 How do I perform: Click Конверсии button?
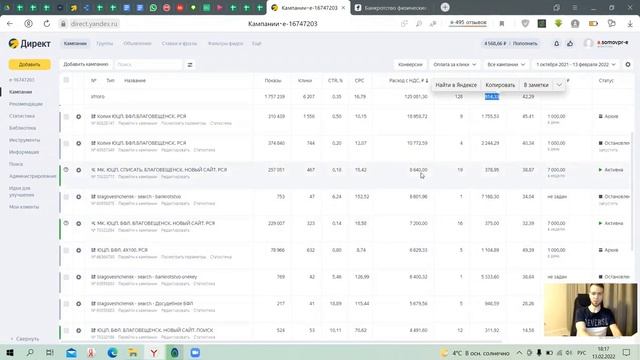(x=410, y=64)
